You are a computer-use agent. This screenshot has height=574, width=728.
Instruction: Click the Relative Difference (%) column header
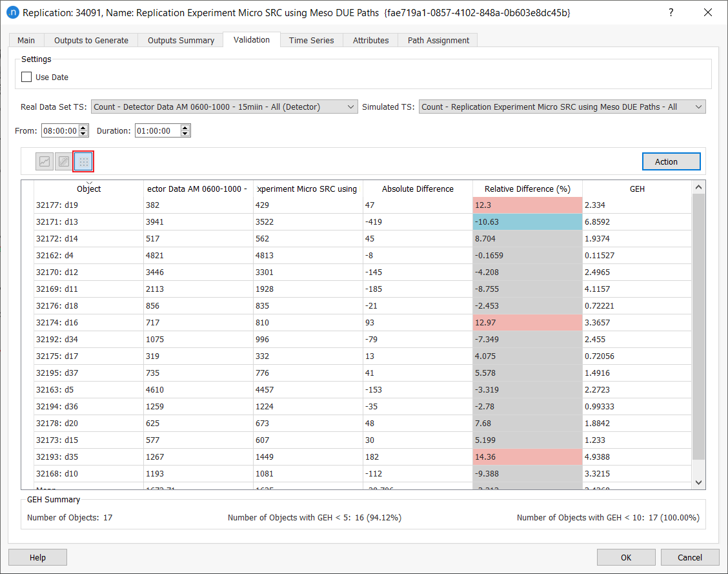click(x=527, y=189)
